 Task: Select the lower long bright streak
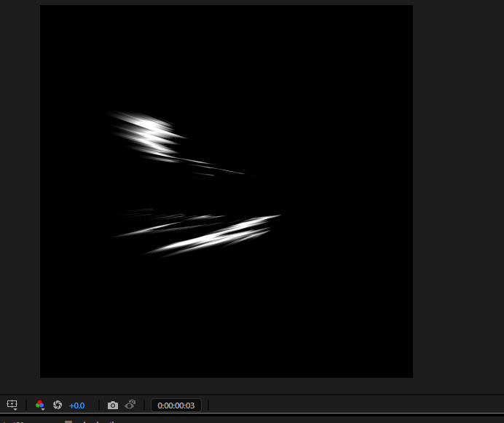click(x=211, y=238)
